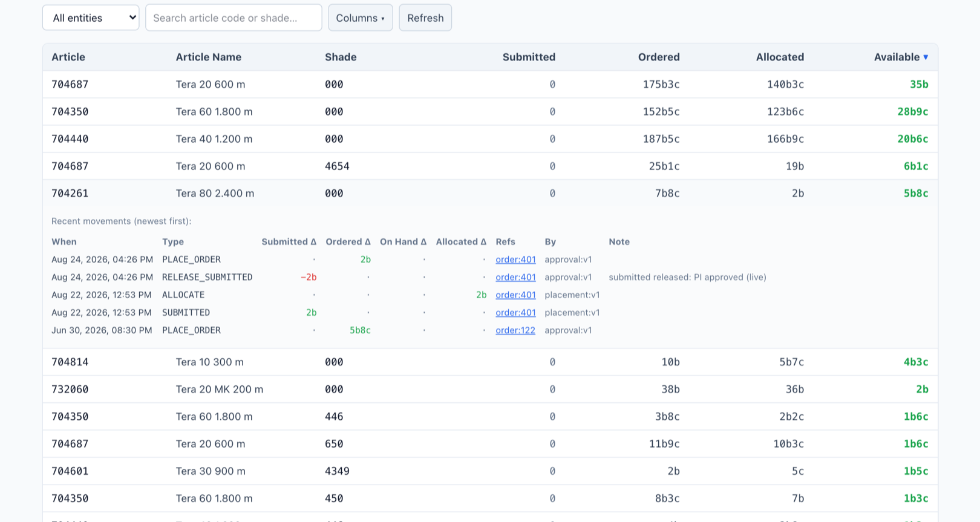This screenshot has height=522, width=980.
Task: Focus the article code or shade search field
Action: tap(234, 18)
